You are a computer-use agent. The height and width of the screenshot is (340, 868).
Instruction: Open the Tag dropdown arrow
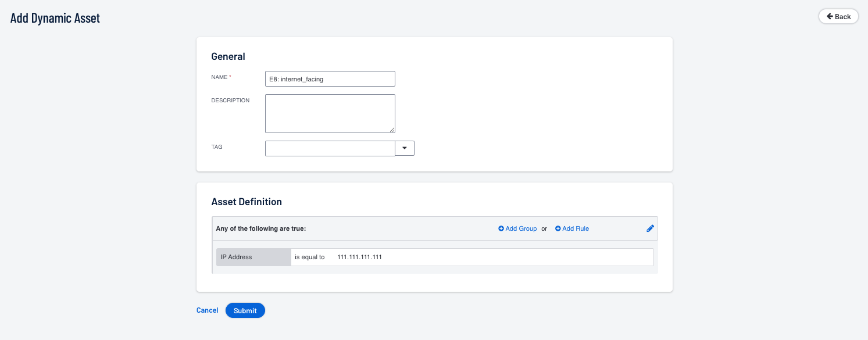(x=405, y=148)
